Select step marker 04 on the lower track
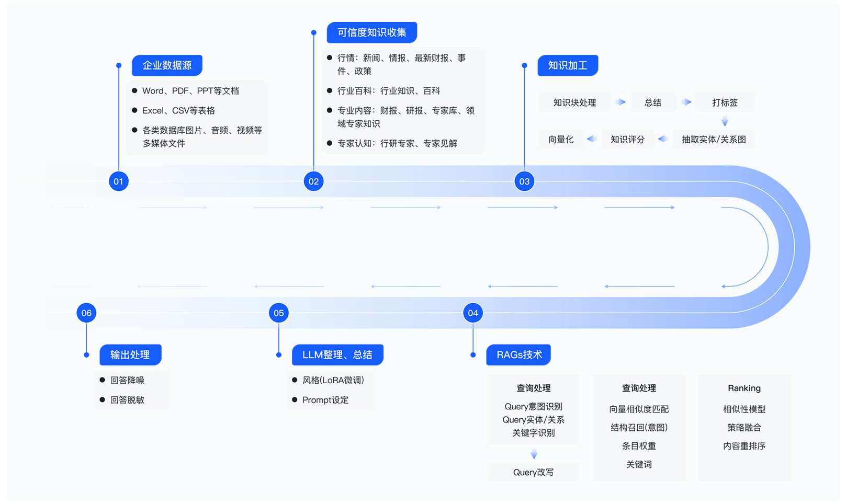This screenshot has width=846, height=504. click(473, 313)
